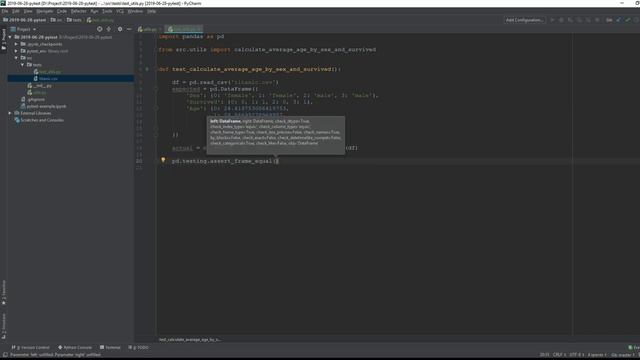Click the Collapse All icon in Project panel
Viewport: 640px width, 360px height.
(109, 29)
